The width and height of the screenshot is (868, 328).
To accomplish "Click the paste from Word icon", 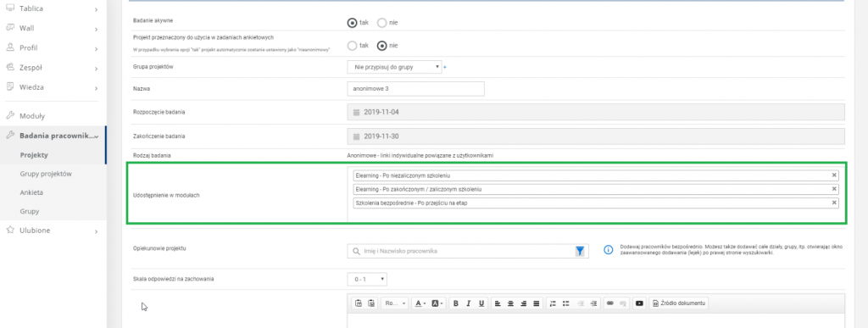I will coord(371,303).
